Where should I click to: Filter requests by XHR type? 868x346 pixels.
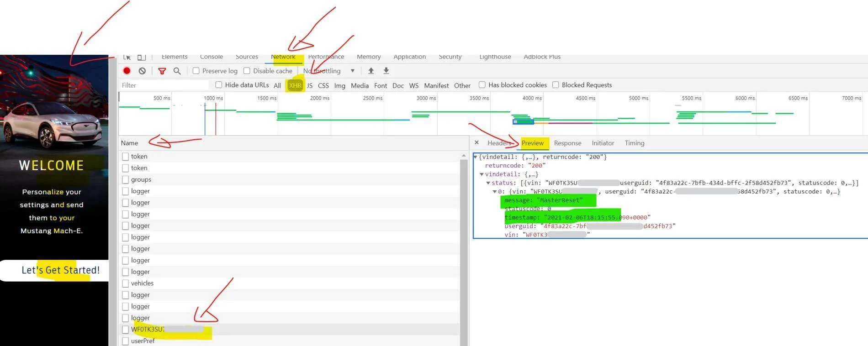(295, 85)
